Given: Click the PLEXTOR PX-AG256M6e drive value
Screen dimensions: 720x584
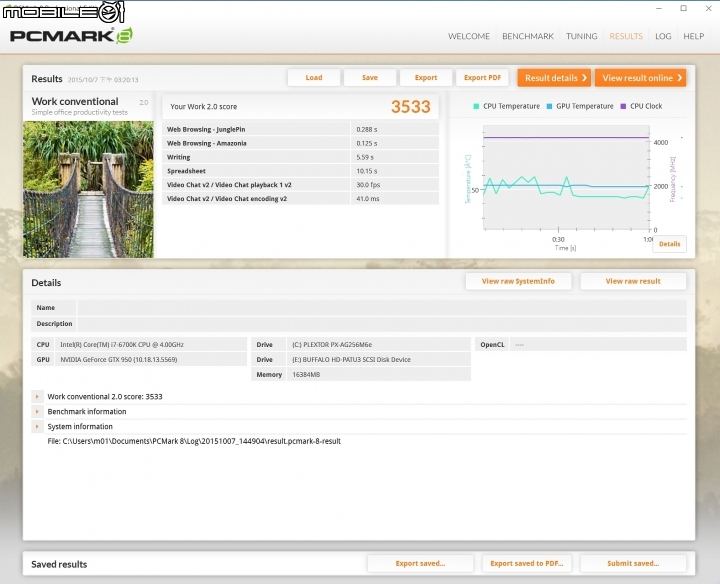Looking at the screenshot, I should click(x=379, y=344).
